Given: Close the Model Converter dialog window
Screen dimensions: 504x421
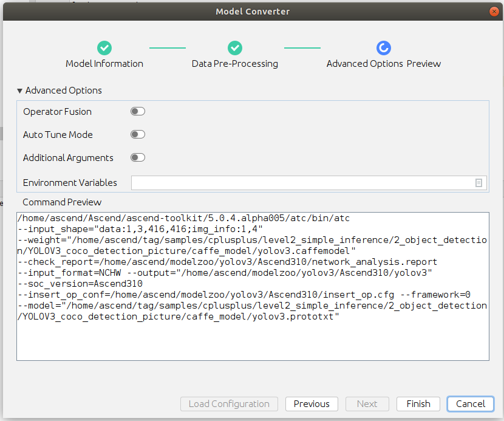Looking at the screenshot, I should click(494, 12).
